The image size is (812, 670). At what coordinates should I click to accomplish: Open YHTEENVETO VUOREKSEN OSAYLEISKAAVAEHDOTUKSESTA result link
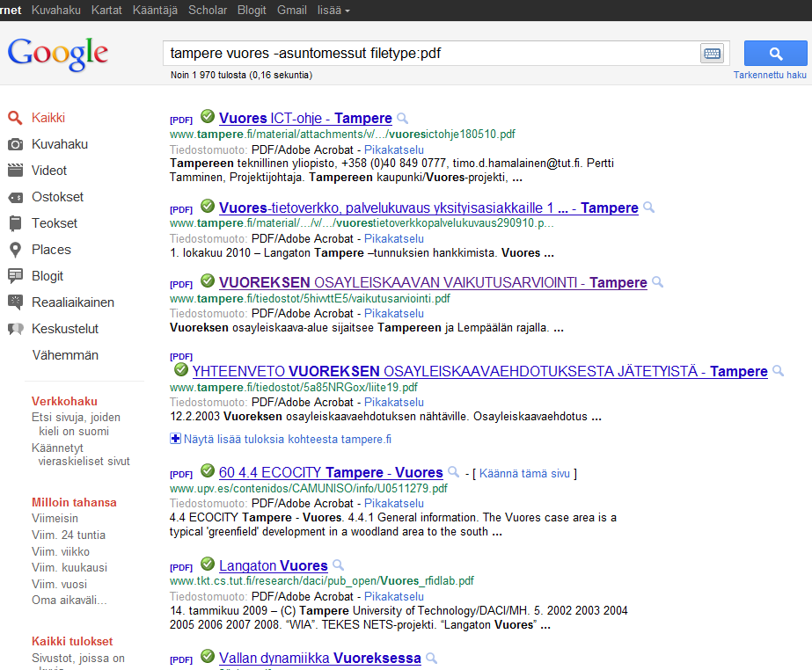point(479,372)
